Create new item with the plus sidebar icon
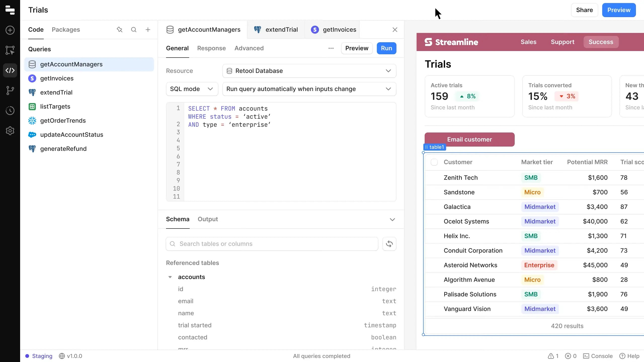This screenshot has height=362, width=644. (x=10, y=30)
